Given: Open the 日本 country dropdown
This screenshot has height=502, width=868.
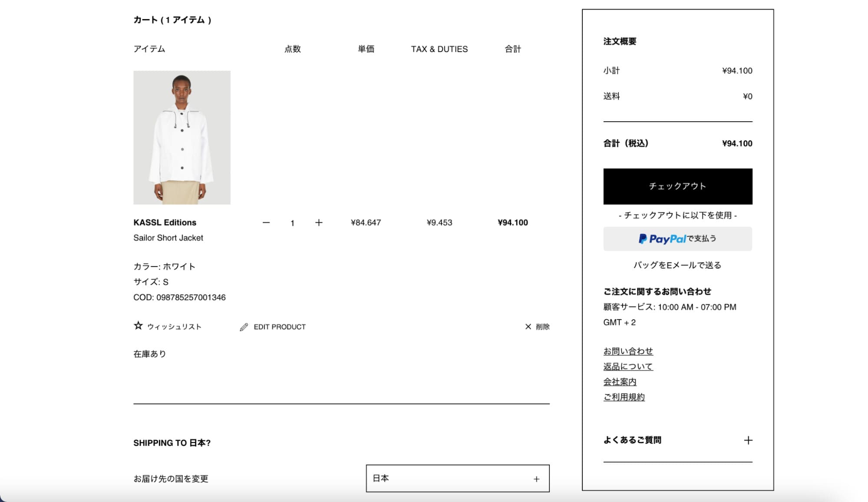Looking at the screenshot, I should coord(458,479).
